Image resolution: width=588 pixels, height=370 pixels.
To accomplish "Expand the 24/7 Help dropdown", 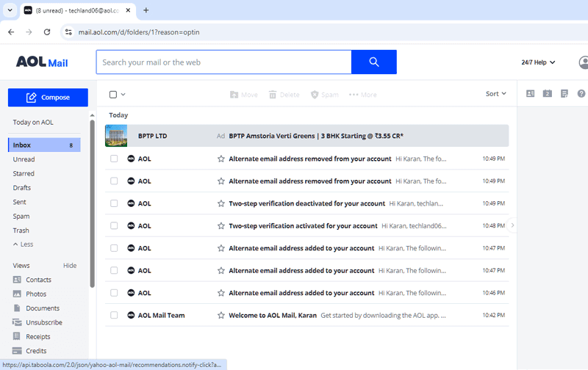I will [x=538, y=62].
